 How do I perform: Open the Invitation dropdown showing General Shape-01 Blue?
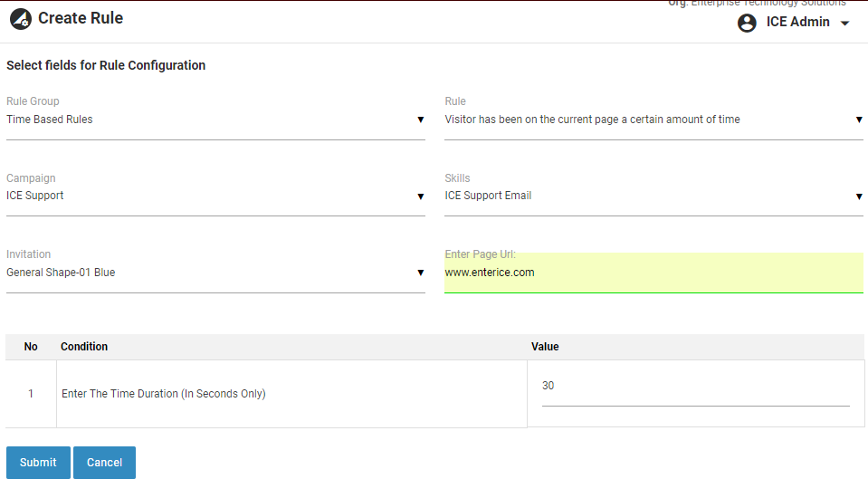click(x=215, y=273)
